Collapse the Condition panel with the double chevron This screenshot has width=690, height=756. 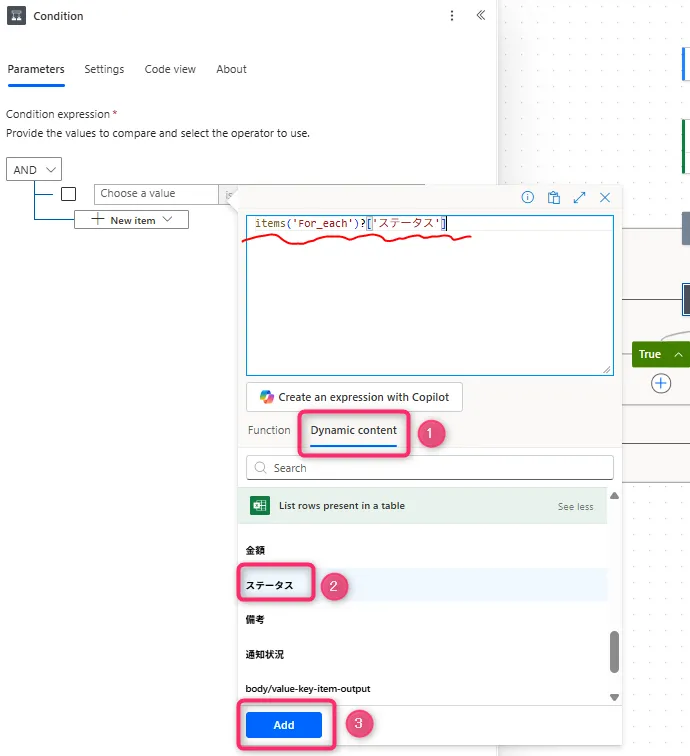click(481, 16)
